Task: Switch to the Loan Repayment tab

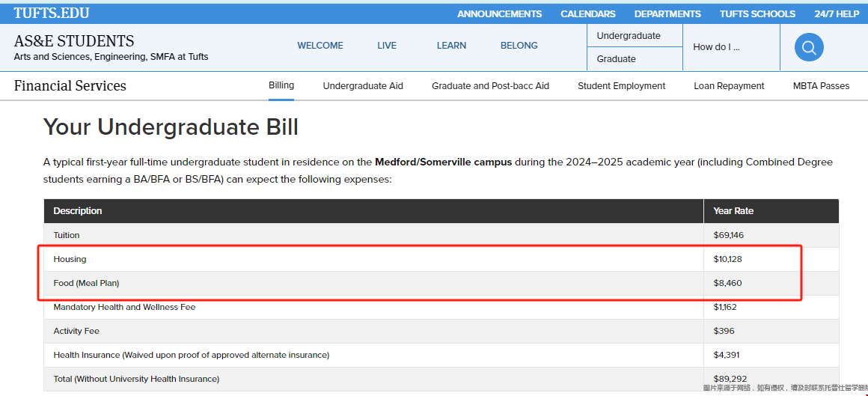Action: [x=729, y=86]
